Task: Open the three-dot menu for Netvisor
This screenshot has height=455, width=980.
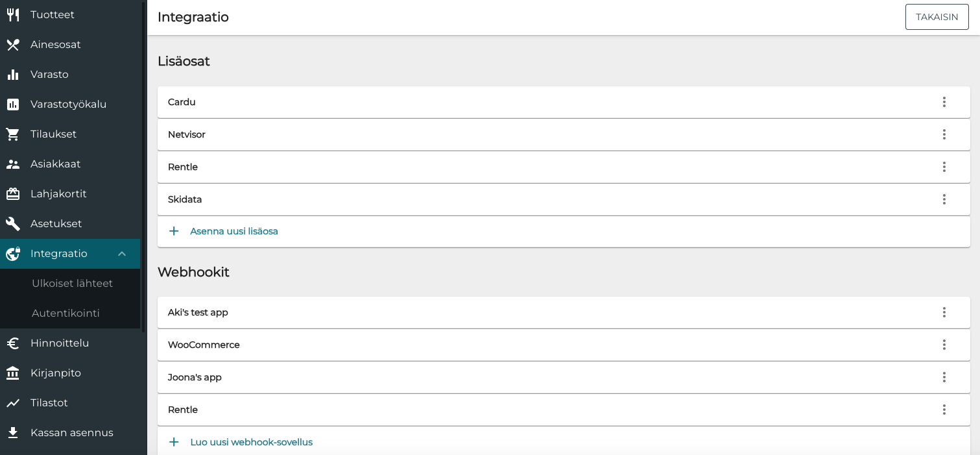Action: [944, 134]
